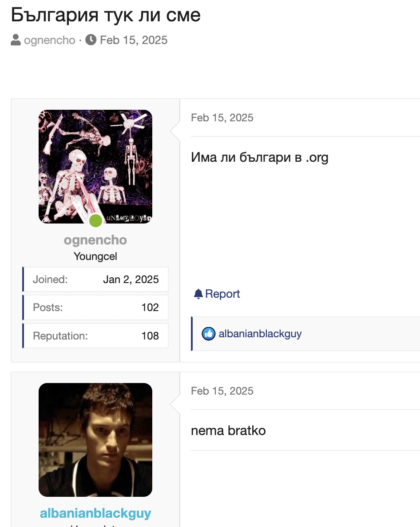420x527 pixels.
Task: Click the green online status dot on avatar
Action: point(95,220)
